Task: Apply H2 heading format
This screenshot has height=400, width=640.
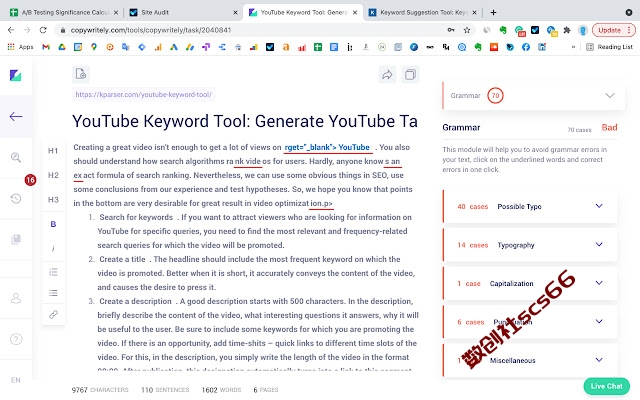Action: coord(53,175)
